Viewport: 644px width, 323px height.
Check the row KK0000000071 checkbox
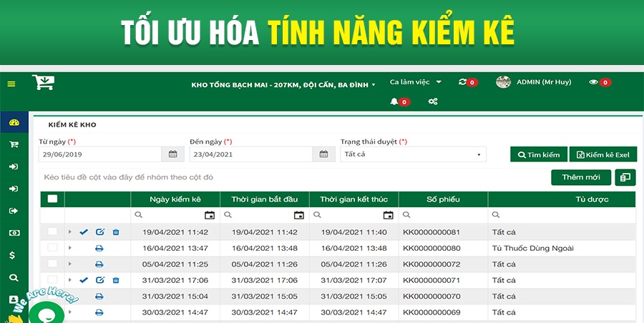(x=52, y=279)
